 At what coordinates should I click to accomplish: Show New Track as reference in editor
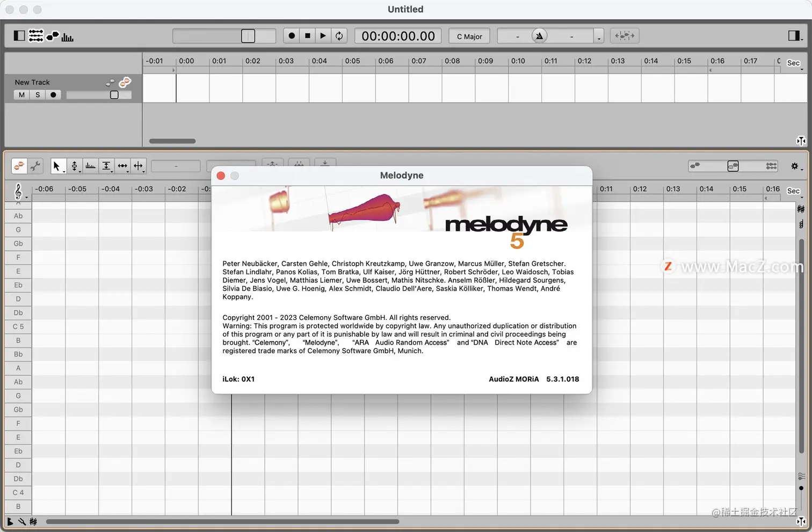tap(110, 82)
